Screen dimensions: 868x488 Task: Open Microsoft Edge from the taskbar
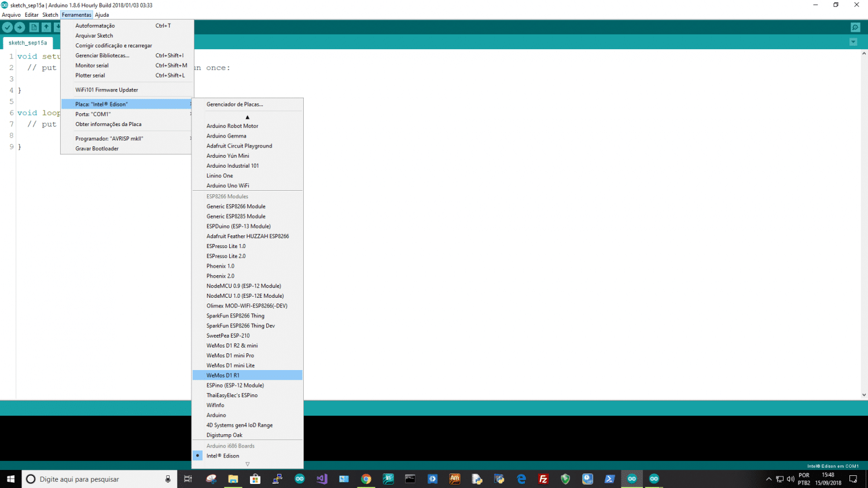coord(521,479)
